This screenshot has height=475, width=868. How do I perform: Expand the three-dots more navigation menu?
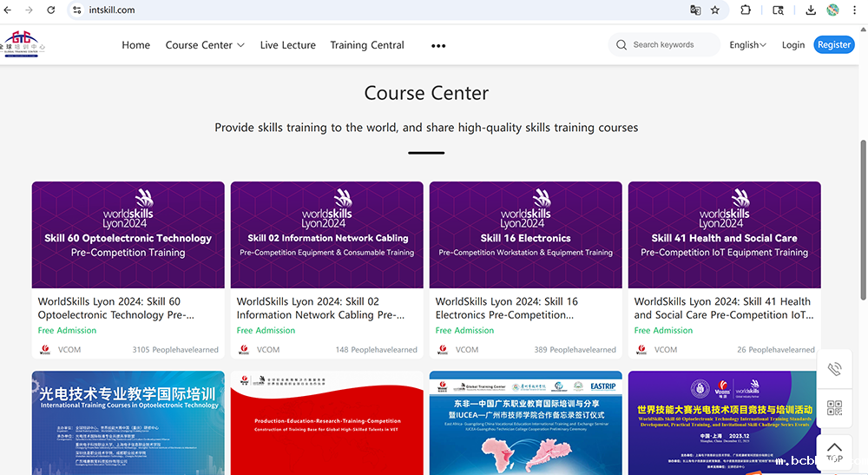438,46
